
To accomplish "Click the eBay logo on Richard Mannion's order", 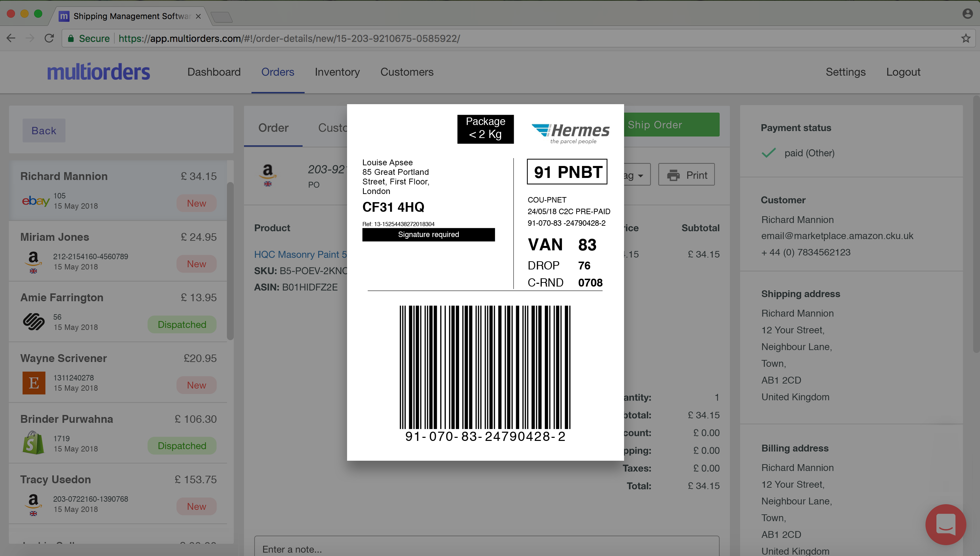I will pos(36,200).
